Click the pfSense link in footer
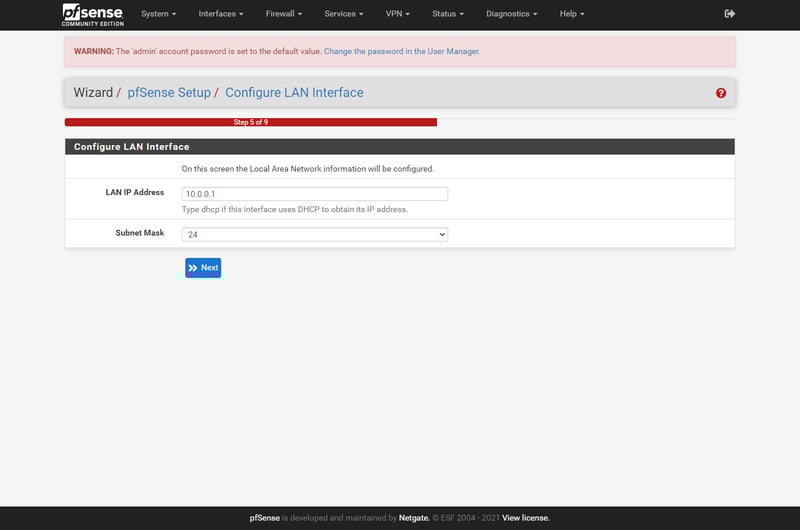This screenshot has height=530, width=800. [265, 518]
